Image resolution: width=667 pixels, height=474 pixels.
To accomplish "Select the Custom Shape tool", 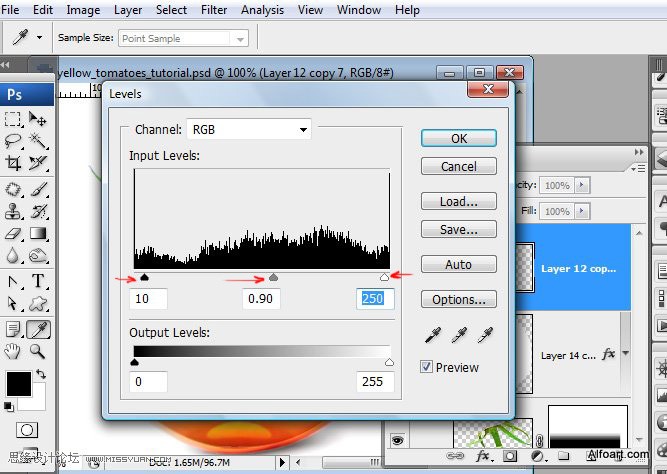I will pos(37,303).
